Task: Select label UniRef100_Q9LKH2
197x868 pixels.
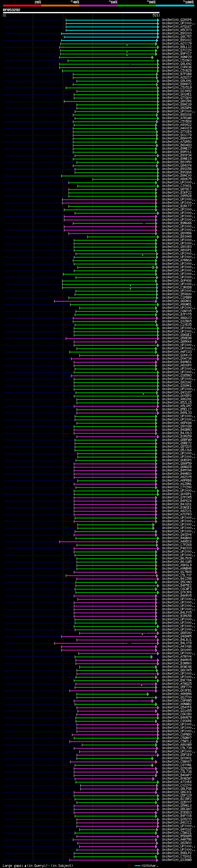Action: pos(177,64)
